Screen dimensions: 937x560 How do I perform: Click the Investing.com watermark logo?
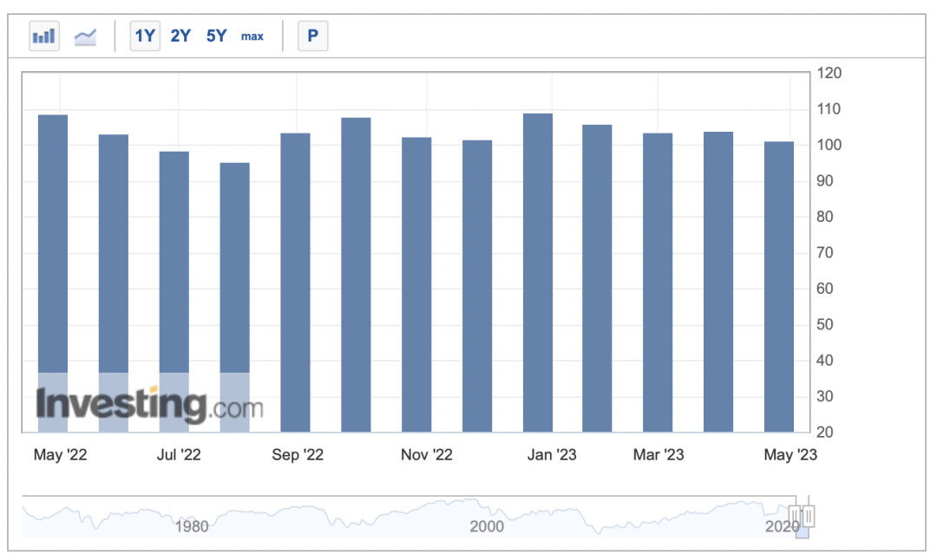149,406
